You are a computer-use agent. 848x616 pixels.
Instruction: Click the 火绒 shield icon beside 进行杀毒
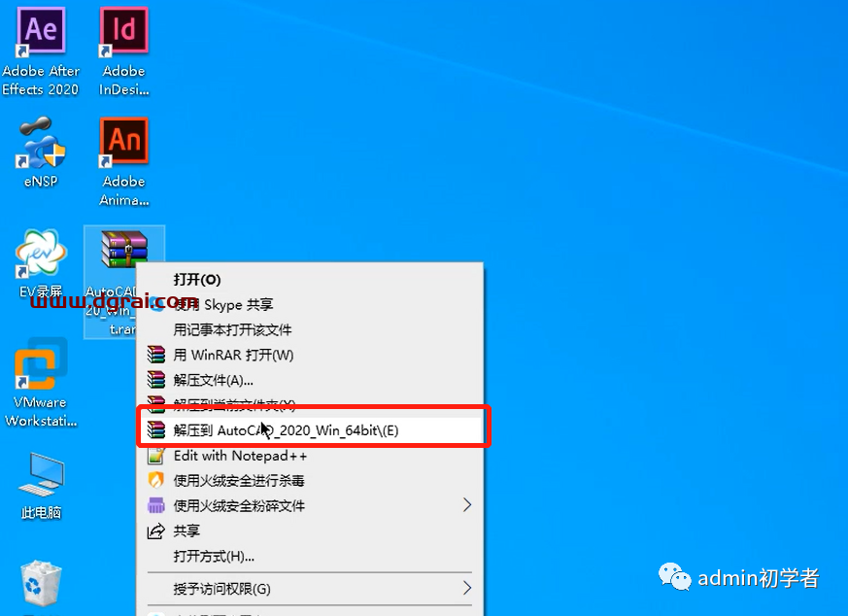(x=155, y=480)
